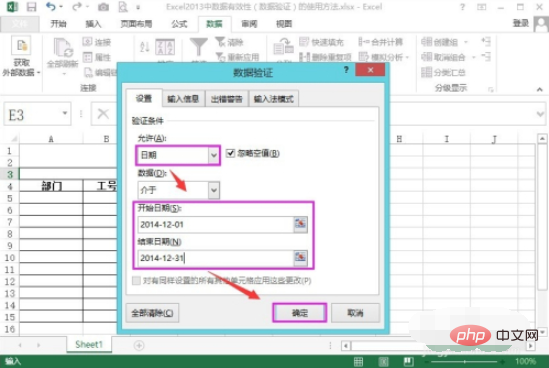This screenshot has height=368, width=549.
Task: Click the Save icon in quick access toolbar
Action: pos(32,7)
